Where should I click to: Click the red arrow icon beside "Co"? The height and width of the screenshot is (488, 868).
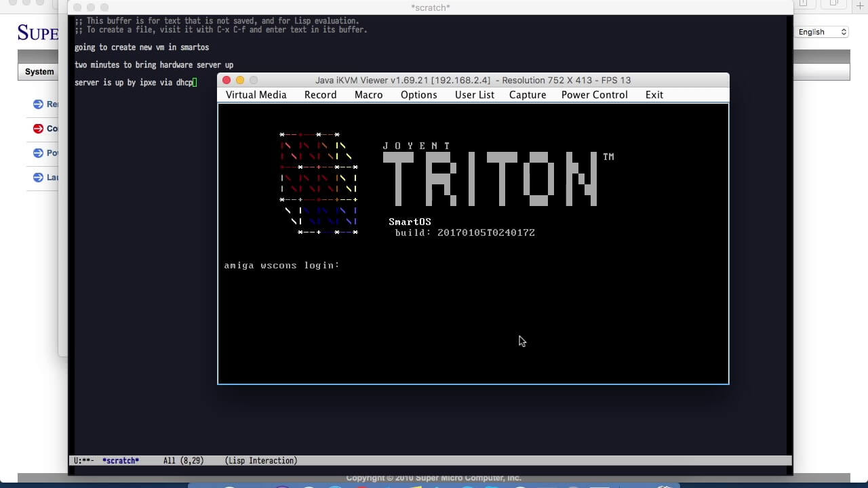tap(38, 129)
